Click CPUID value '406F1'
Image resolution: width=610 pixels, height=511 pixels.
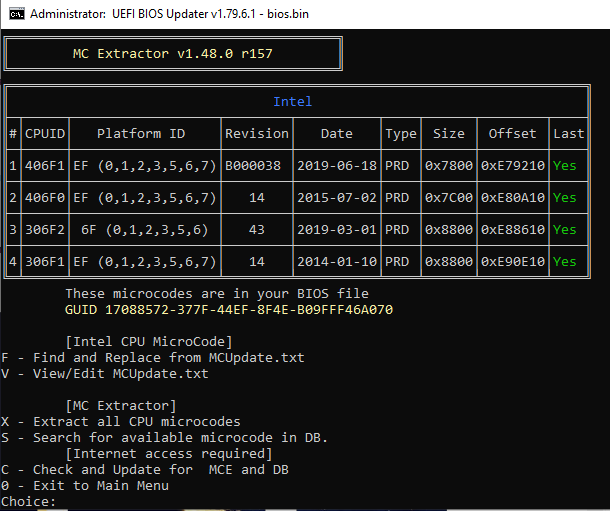[x=45, y=166]
